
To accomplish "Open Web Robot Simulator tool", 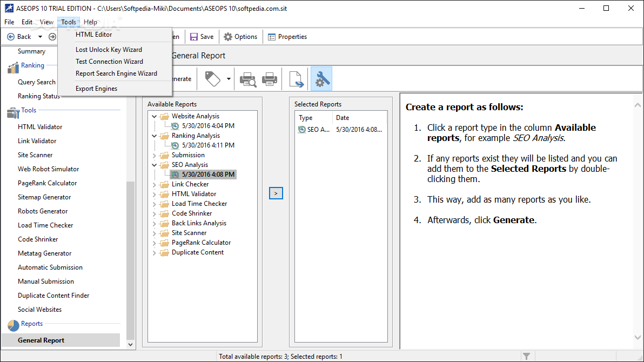I will tap(49, 169).
